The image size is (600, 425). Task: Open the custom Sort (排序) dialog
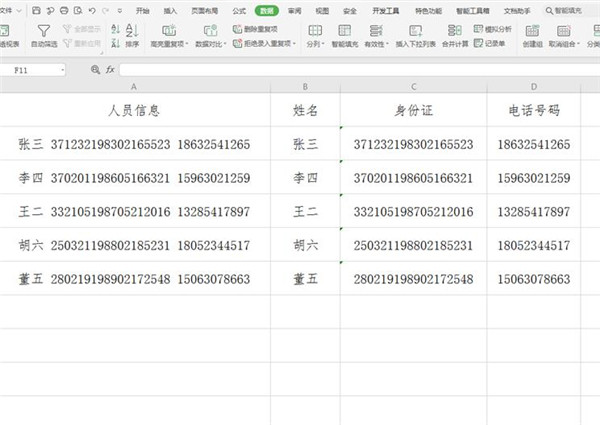(132, 35)
